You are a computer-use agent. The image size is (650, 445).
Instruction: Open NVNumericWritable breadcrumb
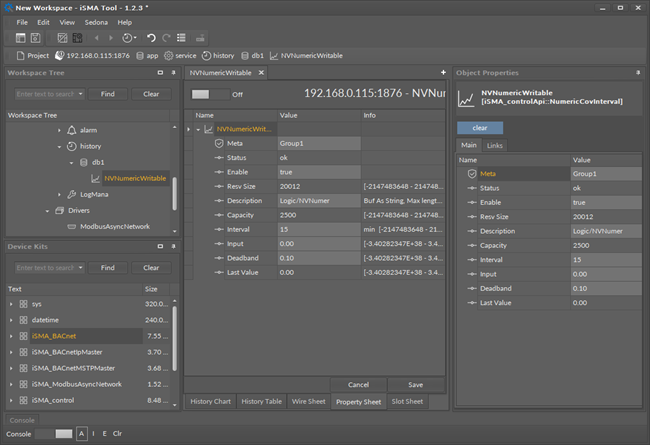[306, 56]
